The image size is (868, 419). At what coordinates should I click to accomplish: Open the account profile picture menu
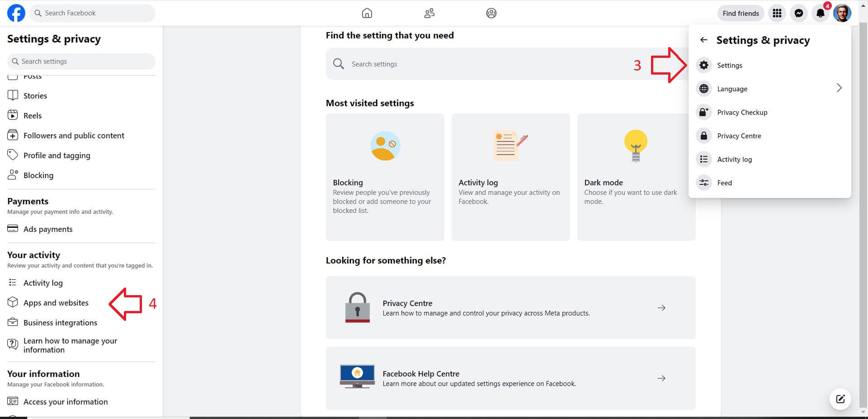tap(842, 13)
